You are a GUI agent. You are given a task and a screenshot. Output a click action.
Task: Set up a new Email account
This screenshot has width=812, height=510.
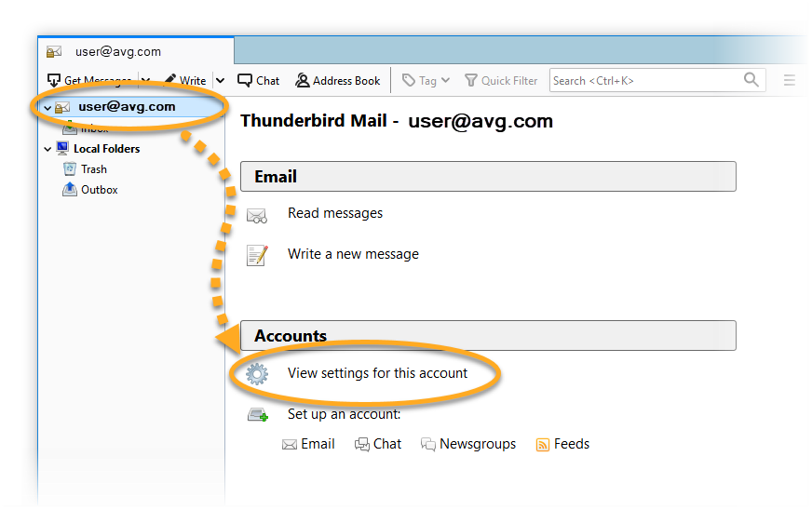point(318,444)
